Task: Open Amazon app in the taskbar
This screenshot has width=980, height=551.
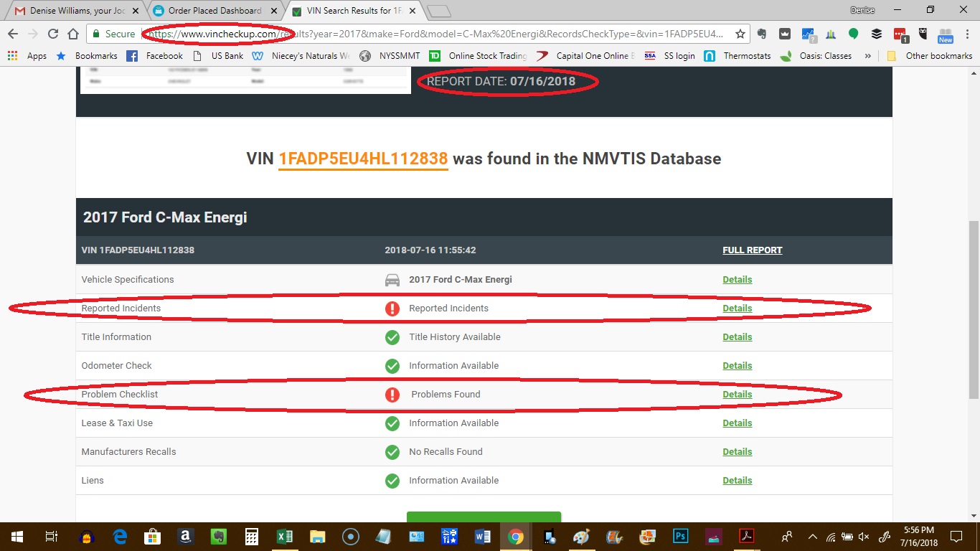Action: pyautogui.click(x=185, y=536)
